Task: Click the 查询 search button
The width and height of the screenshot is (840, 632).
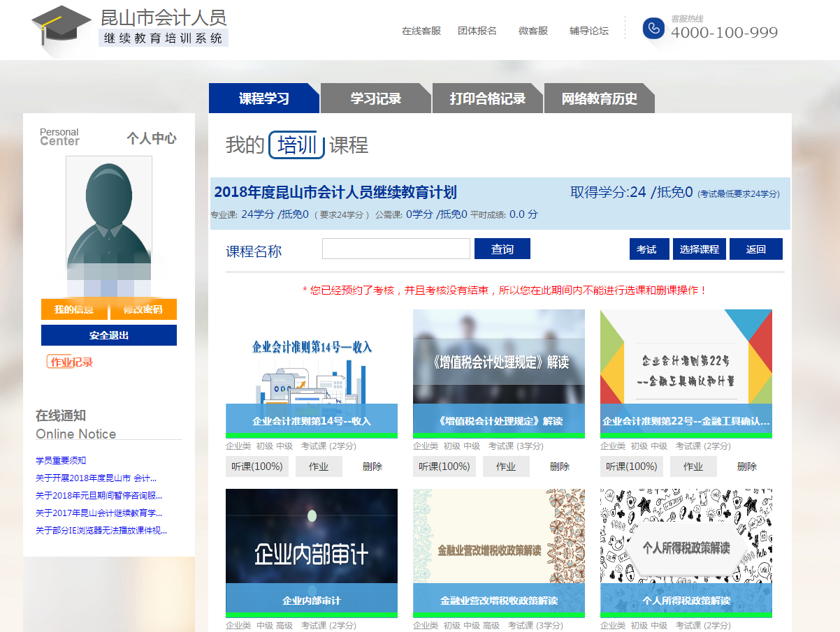Action: pos(502,249)
